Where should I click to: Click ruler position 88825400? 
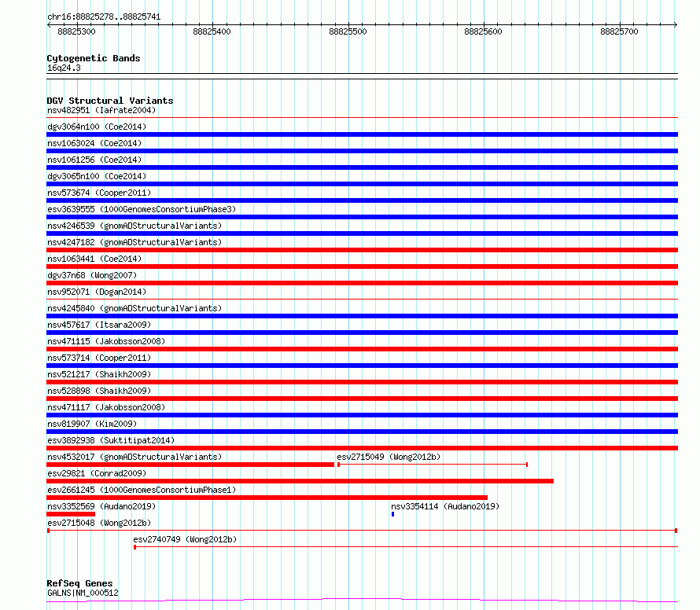click(x=212, y=31)
